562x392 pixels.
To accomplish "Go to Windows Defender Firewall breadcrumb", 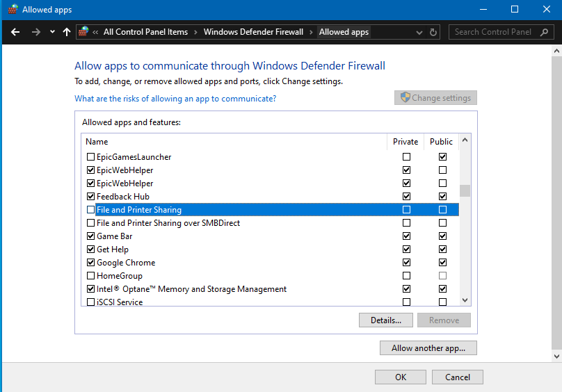I will point(253,32).
